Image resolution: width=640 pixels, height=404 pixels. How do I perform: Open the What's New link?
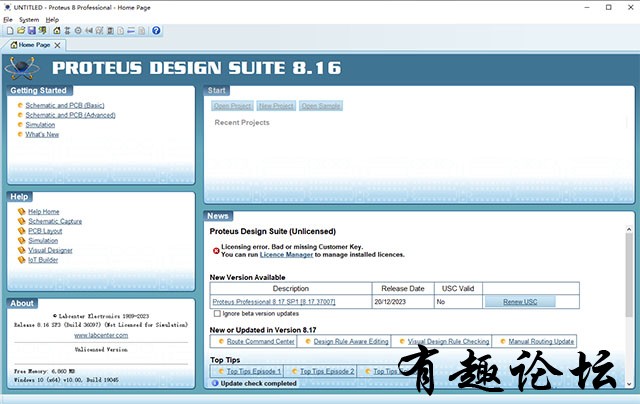42,134
